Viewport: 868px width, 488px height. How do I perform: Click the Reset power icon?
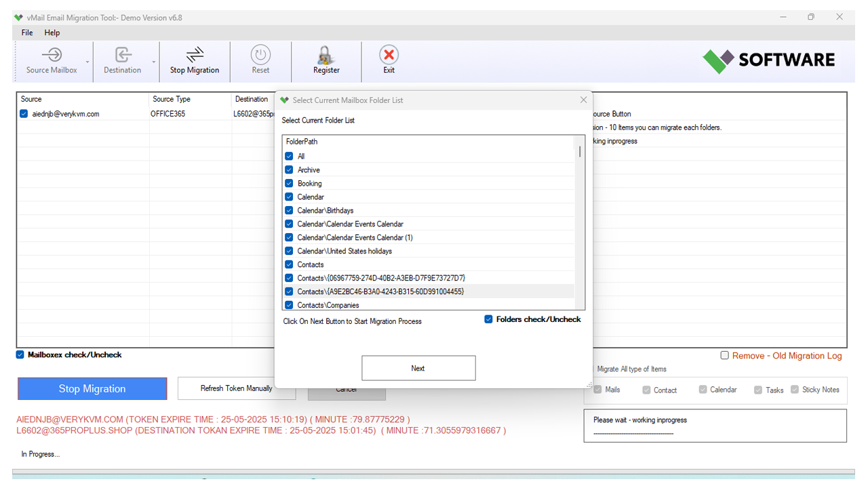(x=260, y=55)
